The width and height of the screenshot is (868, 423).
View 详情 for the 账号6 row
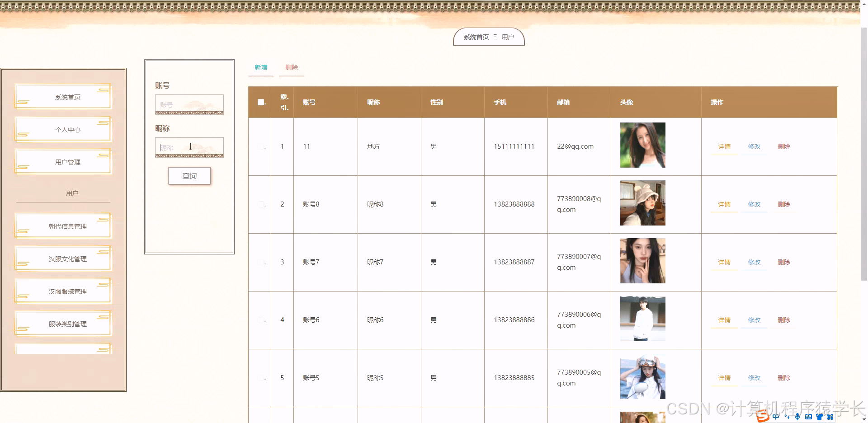[x=724, y=320]
